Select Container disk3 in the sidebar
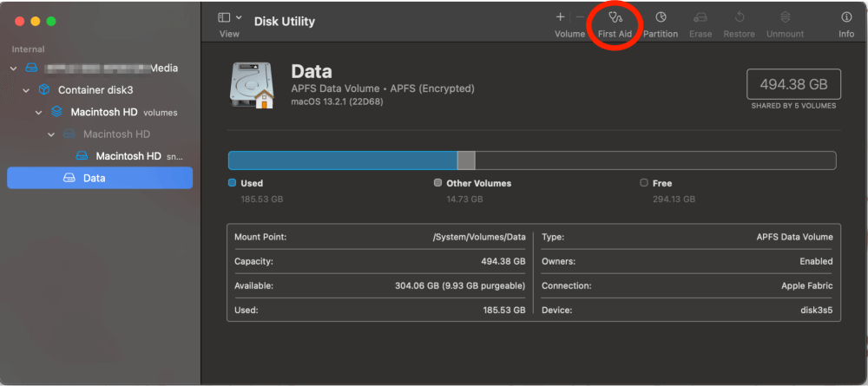Image resolution: width=868 pixels, height=386 pixels. 95,90
